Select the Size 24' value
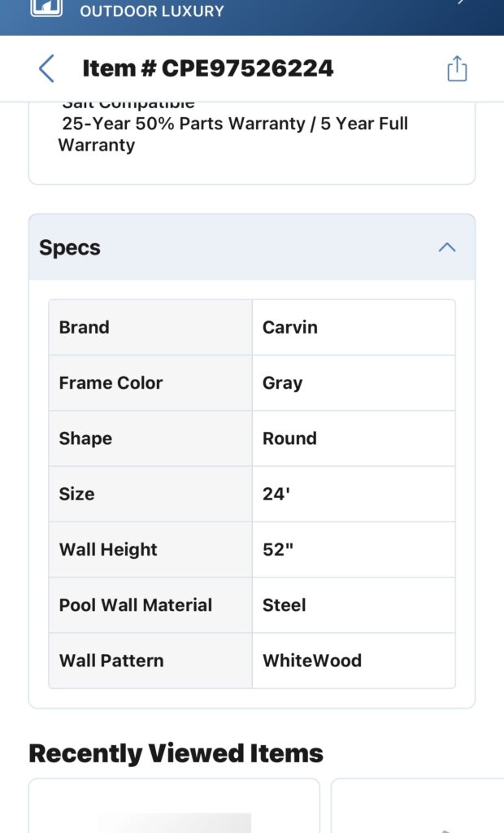 (276, 494)
